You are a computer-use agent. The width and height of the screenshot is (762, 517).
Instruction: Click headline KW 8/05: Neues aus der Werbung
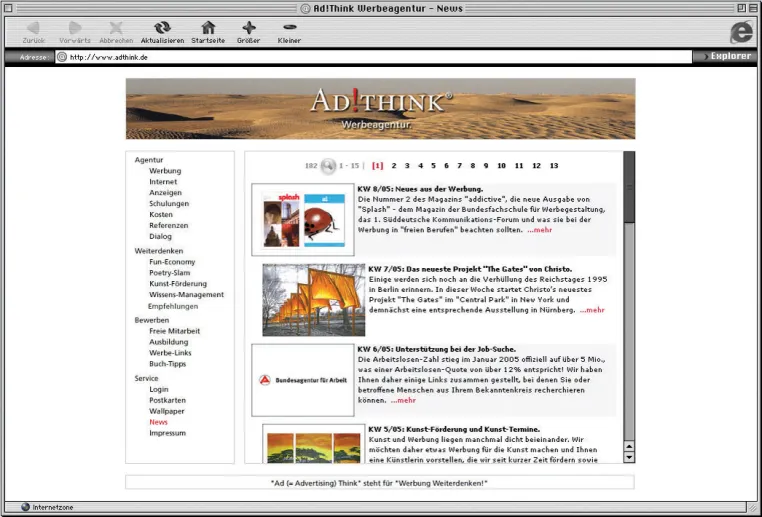[x=420, y=190]
